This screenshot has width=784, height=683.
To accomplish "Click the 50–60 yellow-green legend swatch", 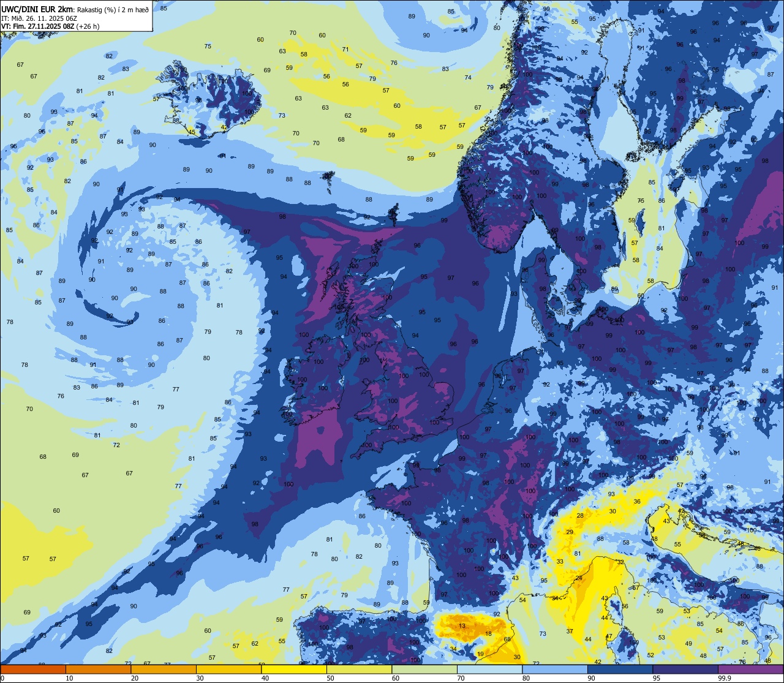I will tap(359, 669).
